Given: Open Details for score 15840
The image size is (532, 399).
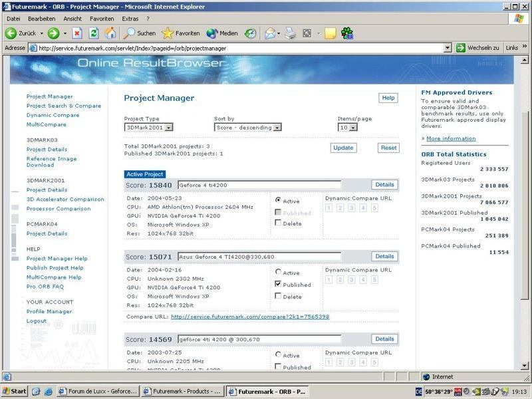Looking at the screenshot, I should (x=385, y=185).
